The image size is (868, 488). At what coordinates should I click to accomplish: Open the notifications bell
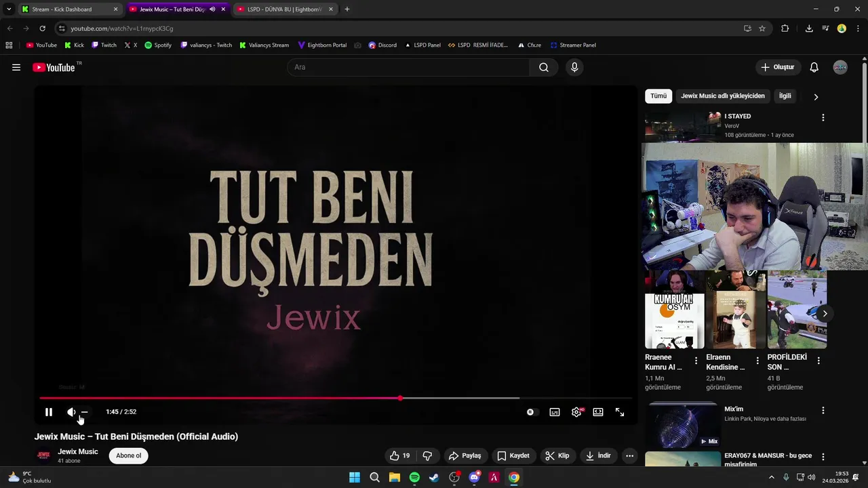[x=814, y=67]
